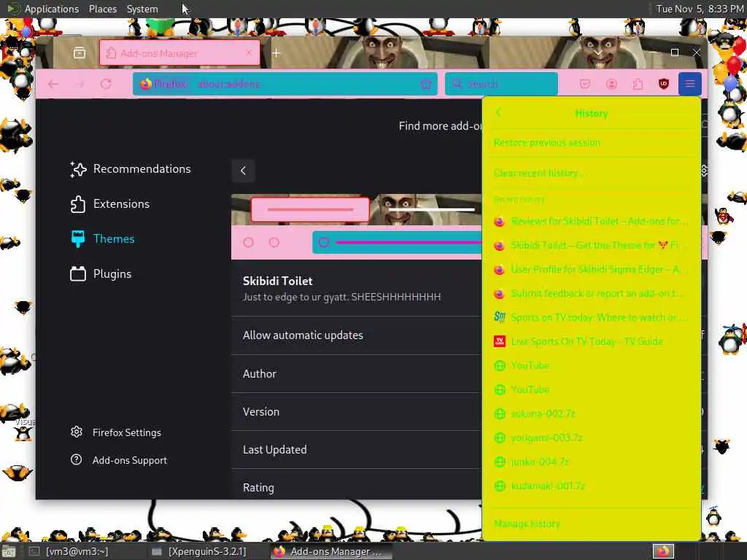The image size is (747, 560).
Task: Go back from the History panel
Action: (x=498, y=113)
